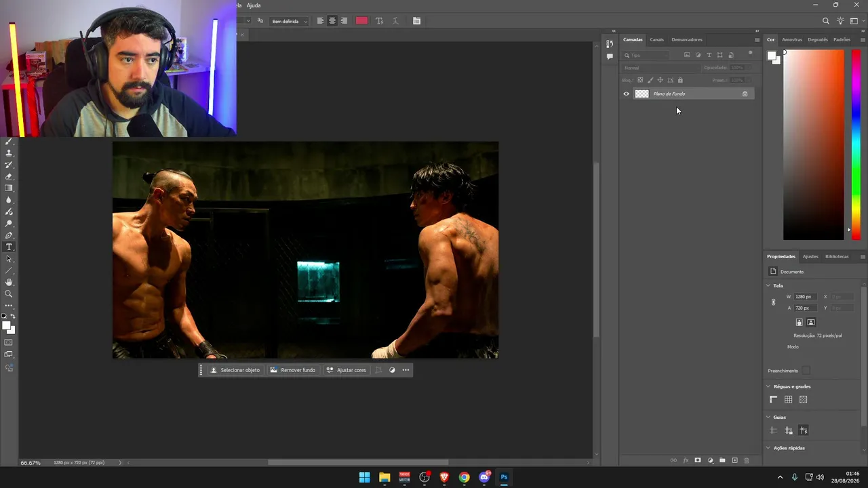The height and width of the screenshot is (488, 868).
Task: Collapse Ações rápidas section
Action: click(768, 448)
